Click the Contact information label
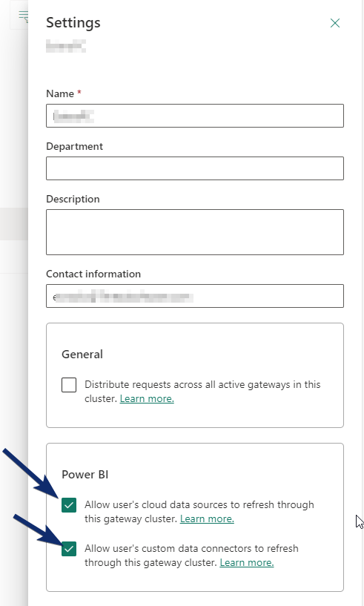364x606 pixels. click(x=93, y=274)
